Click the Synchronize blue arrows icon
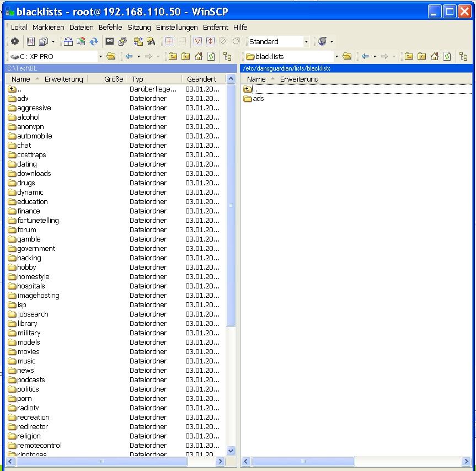 94,41
